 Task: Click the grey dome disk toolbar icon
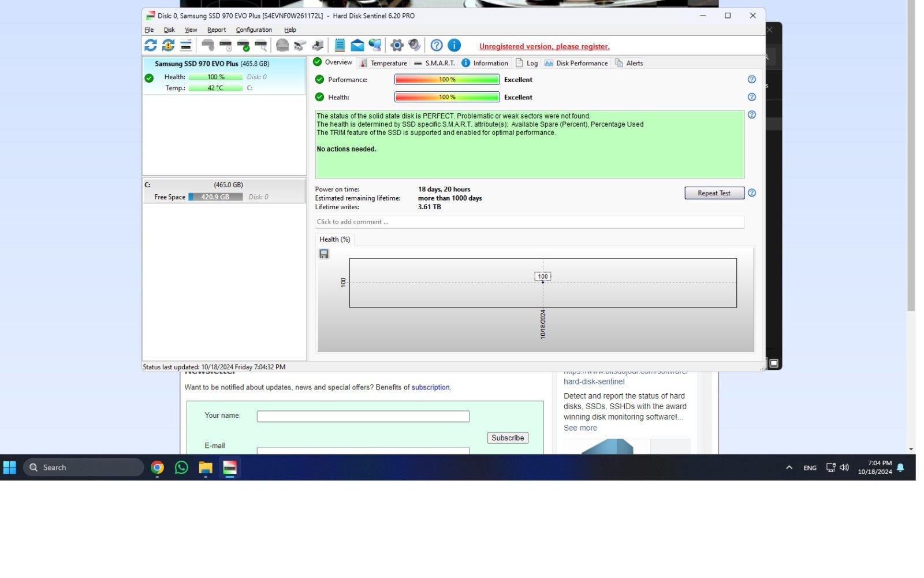pos(282,45)
